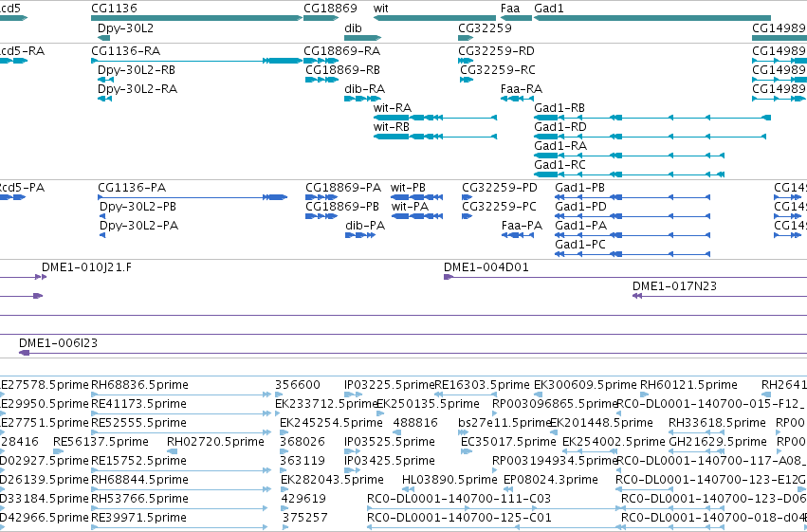Select the Gad1 gene bar
This screenshot has height=532, width=807.
pos(652,18)
